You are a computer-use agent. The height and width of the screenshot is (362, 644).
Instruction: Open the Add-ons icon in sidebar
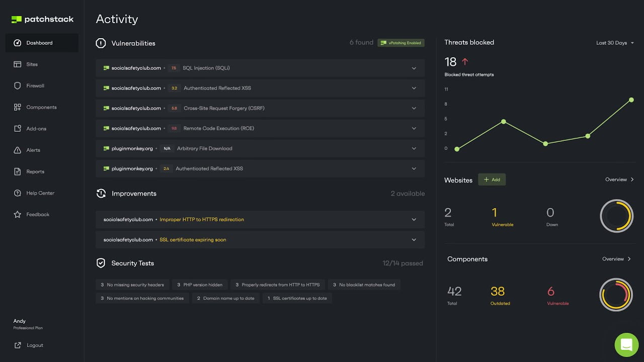point(18,129)
